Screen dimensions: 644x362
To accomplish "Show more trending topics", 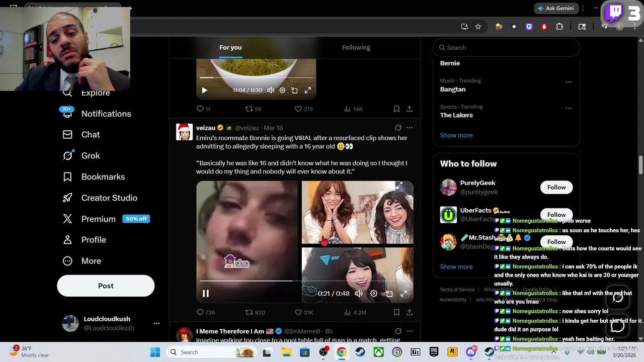I will coord(456,135).
